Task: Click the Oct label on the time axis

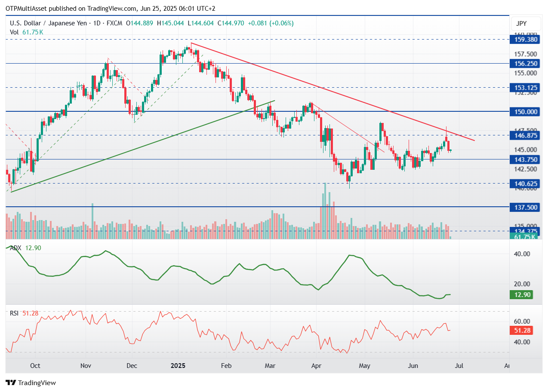Action: click(35, 366)
